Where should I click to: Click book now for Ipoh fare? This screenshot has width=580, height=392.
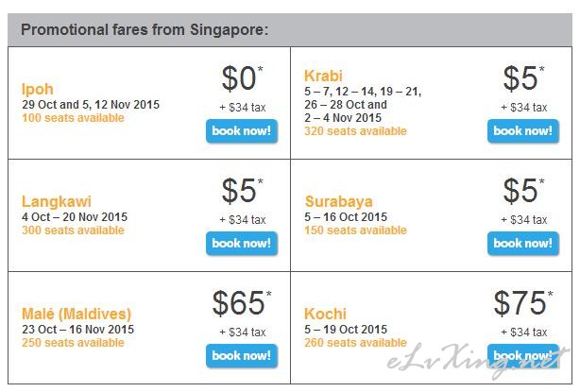pos(242,131)
